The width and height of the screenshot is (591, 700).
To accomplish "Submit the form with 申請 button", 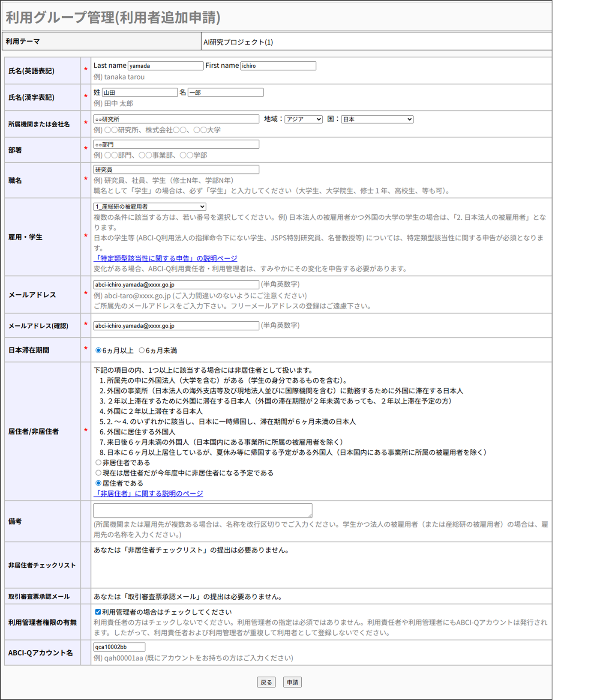I will pos(292,682).
